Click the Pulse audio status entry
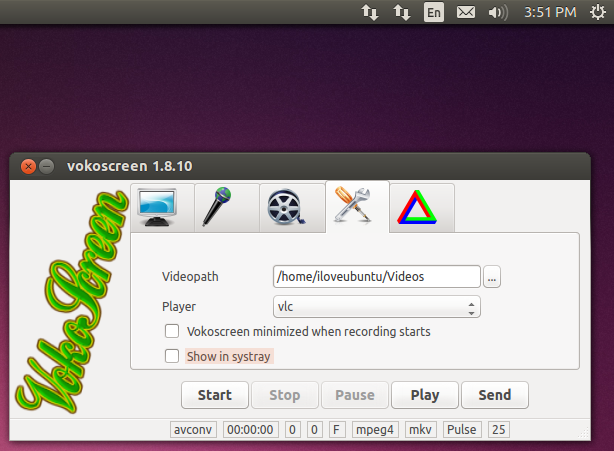The height and width of the screenshot is (451, 614). point(462,430)
